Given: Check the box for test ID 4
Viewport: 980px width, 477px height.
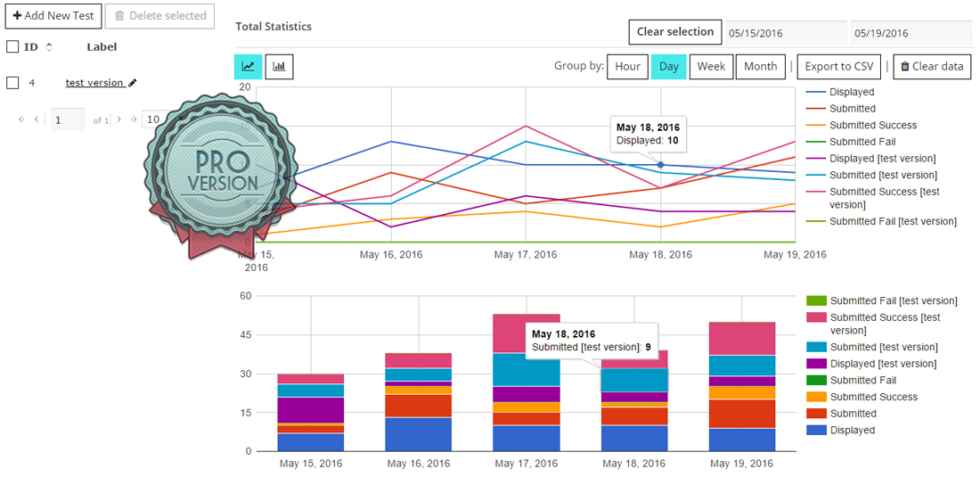Looking at the screenshot, I should click(12, 83).
